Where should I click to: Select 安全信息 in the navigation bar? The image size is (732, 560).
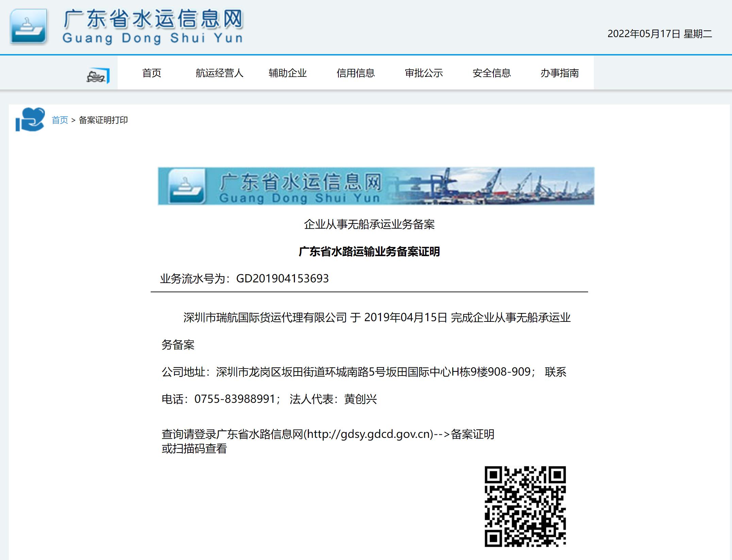coord(492,73)
